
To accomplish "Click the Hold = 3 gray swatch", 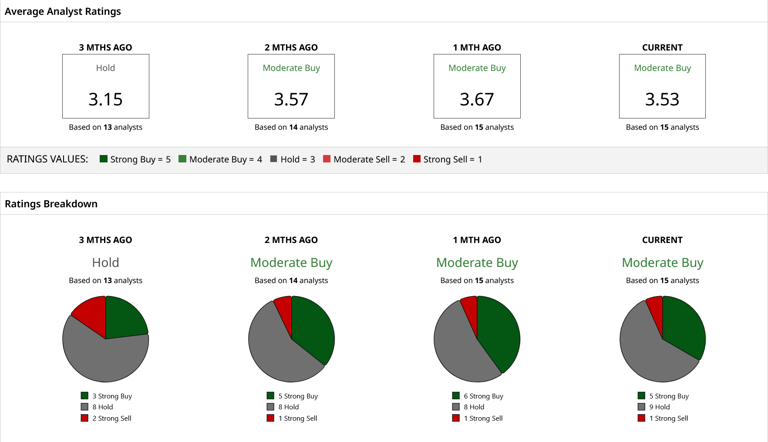I will (274, 159).
